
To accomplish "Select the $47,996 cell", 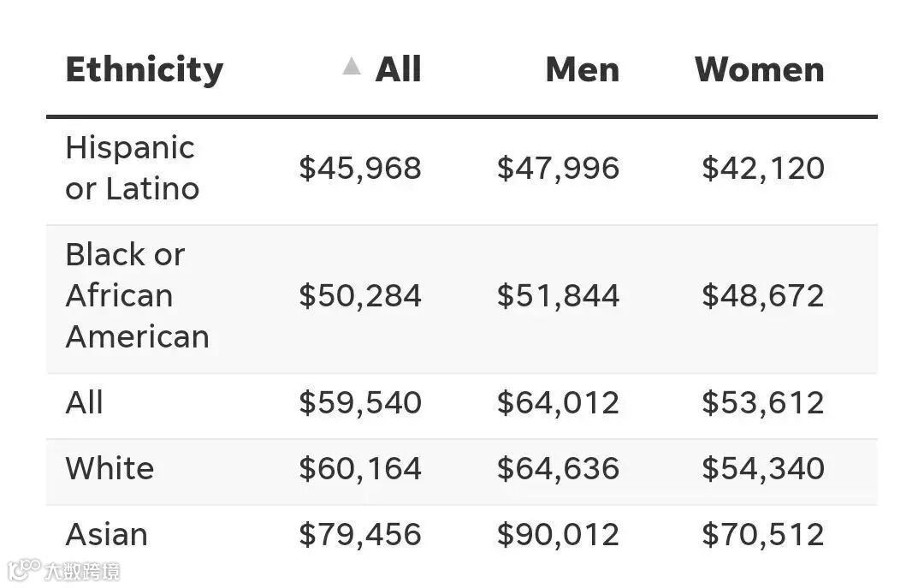I will [558, 168].
